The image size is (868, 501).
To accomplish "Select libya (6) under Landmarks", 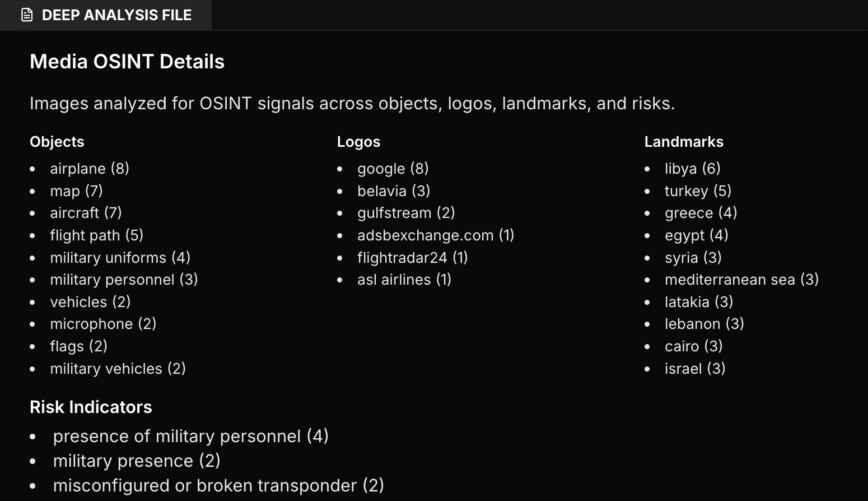I will click(693, 169).
